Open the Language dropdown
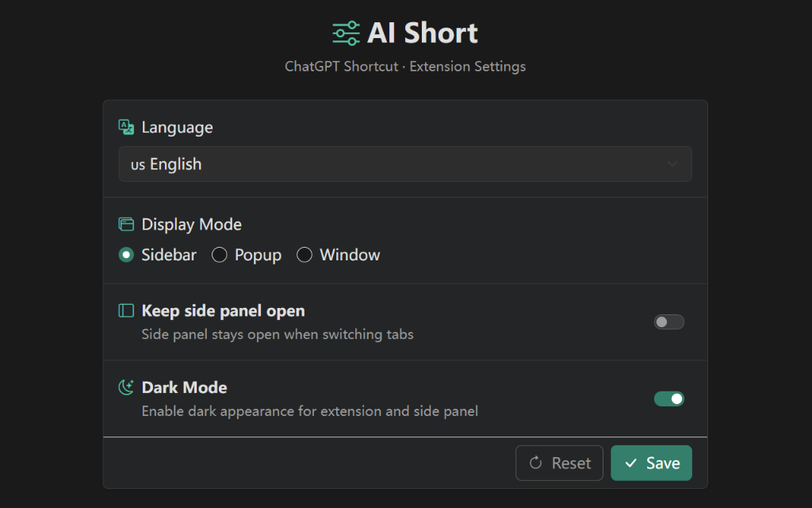This screenshot has width=812, height=508. point(404,164)
